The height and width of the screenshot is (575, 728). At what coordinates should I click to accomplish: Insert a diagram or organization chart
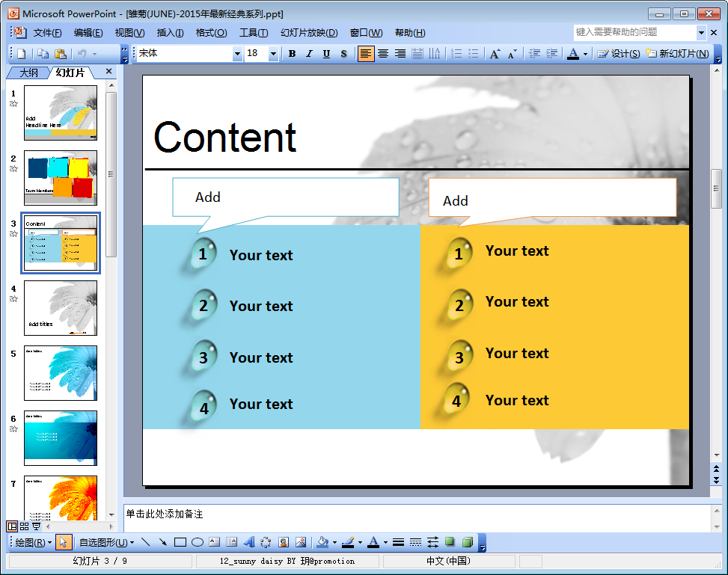click(266, 542)
